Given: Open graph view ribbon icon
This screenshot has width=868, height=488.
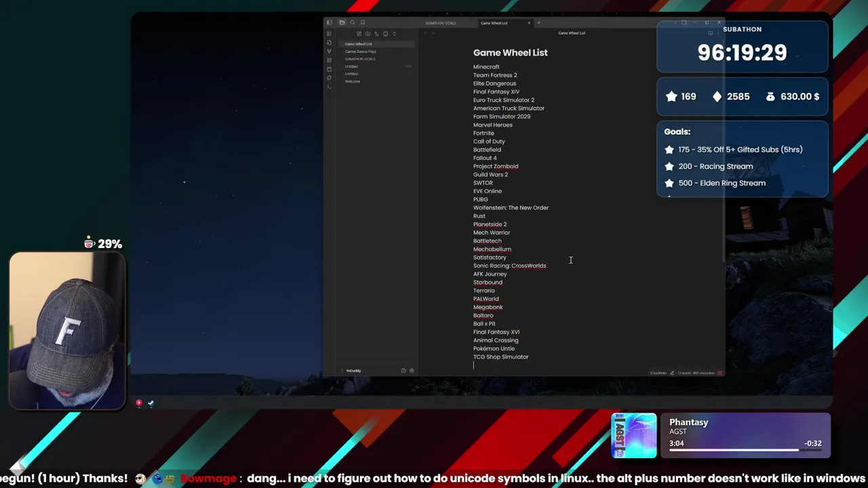Looking at the screenshot, I should point(329,52).
